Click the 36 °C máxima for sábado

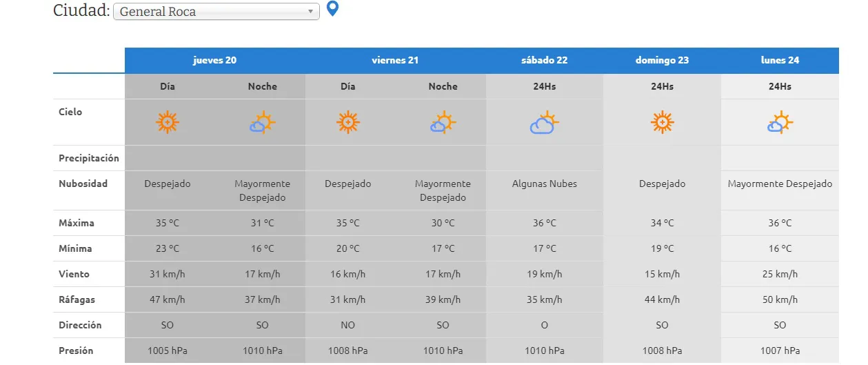point(544,223)
